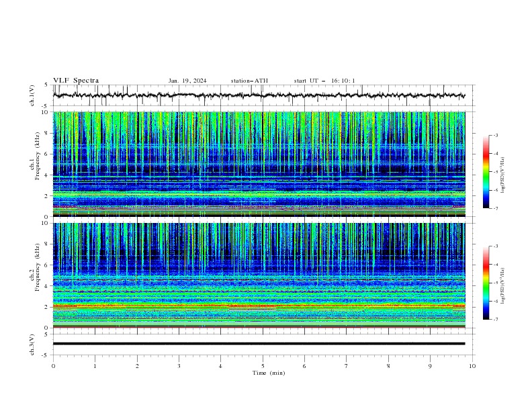This screenshot has width=532, height=411.
Task: Click the "ch.3(V)" axis label
Action: point(32,345)
